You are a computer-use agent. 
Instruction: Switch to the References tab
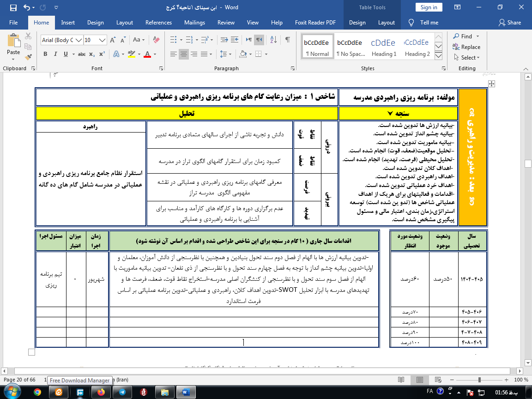coord(158,23)
